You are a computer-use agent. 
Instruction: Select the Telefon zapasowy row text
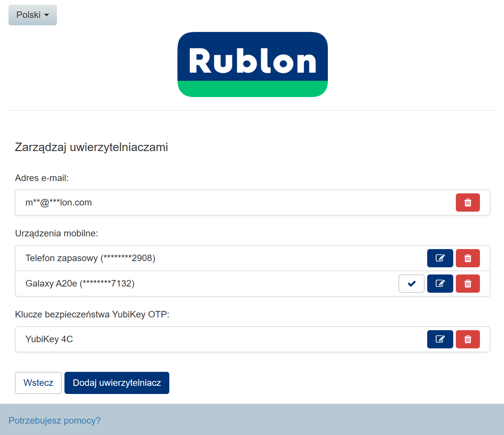90,258
